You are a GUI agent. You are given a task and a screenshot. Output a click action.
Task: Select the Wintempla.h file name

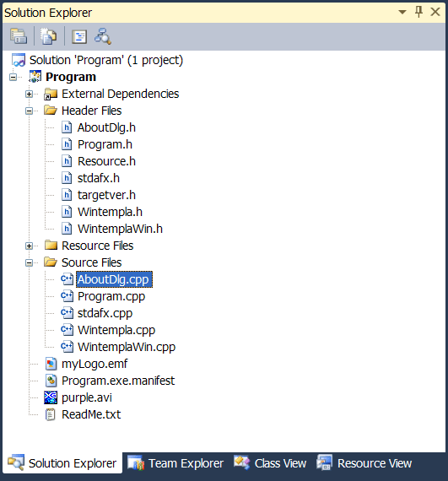pos(110,212)
